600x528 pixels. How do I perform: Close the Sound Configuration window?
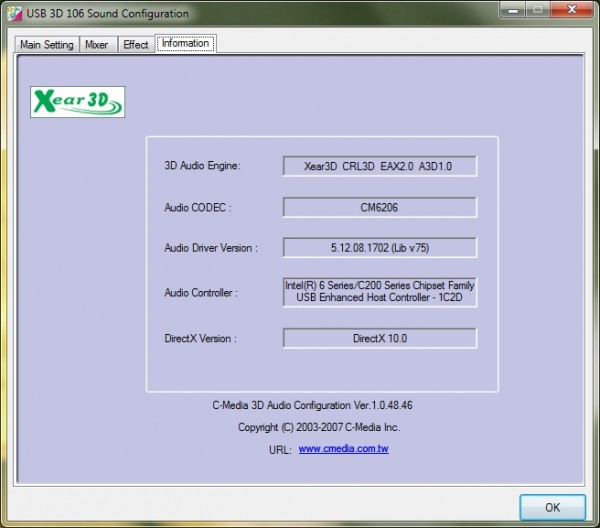point(572,9)
